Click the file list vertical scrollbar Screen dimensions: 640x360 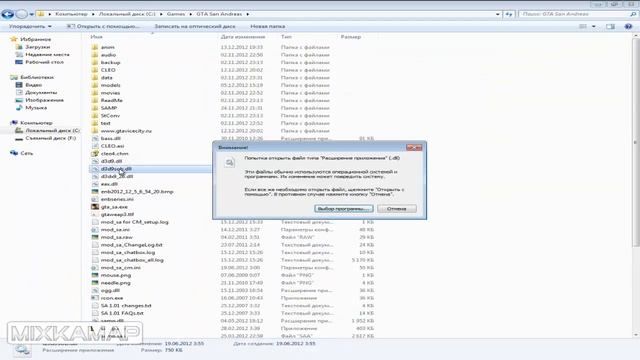(636, 143)
